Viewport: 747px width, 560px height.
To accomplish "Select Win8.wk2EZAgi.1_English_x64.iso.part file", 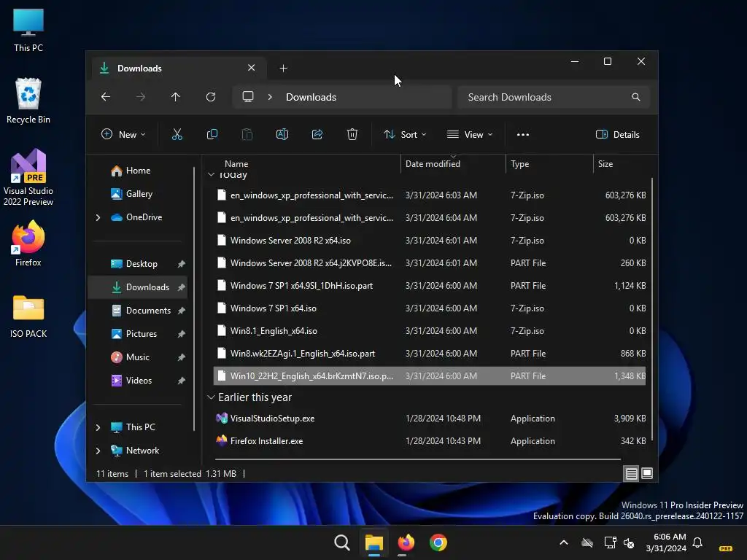I will coord(429,354).
